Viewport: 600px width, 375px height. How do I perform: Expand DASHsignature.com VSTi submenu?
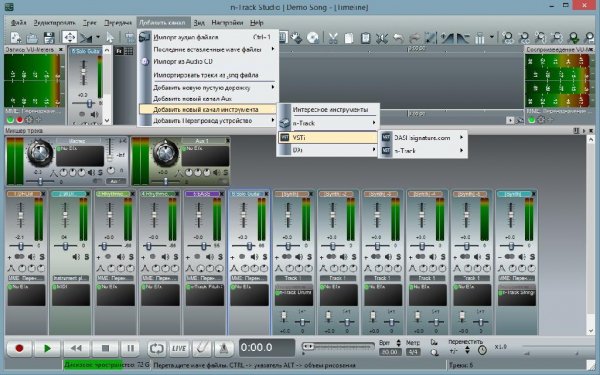pos(461,137)
